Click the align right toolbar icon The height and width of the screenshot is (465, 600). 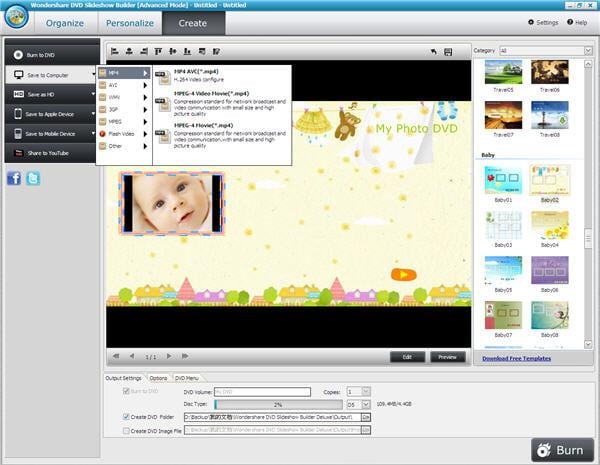coord(144,51)
